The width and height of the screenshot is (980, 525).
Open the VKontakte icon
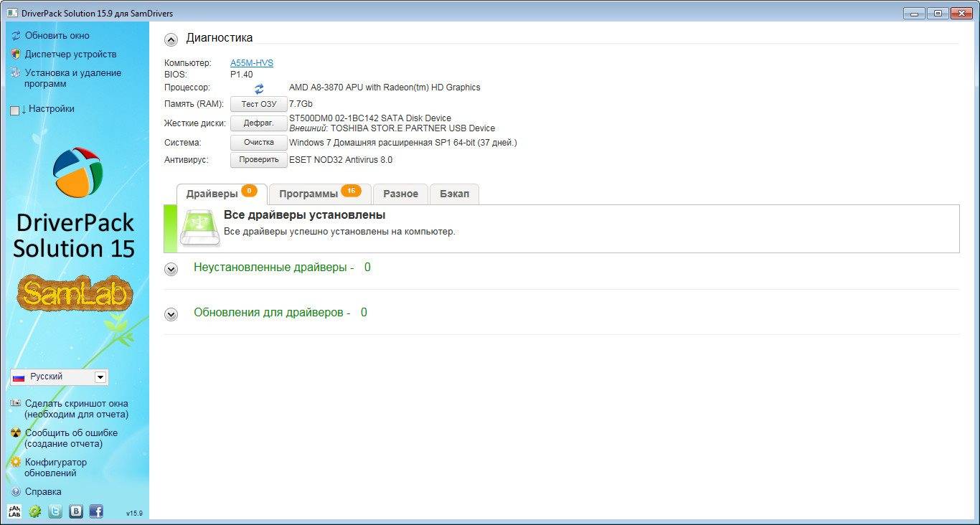(75, 511)
